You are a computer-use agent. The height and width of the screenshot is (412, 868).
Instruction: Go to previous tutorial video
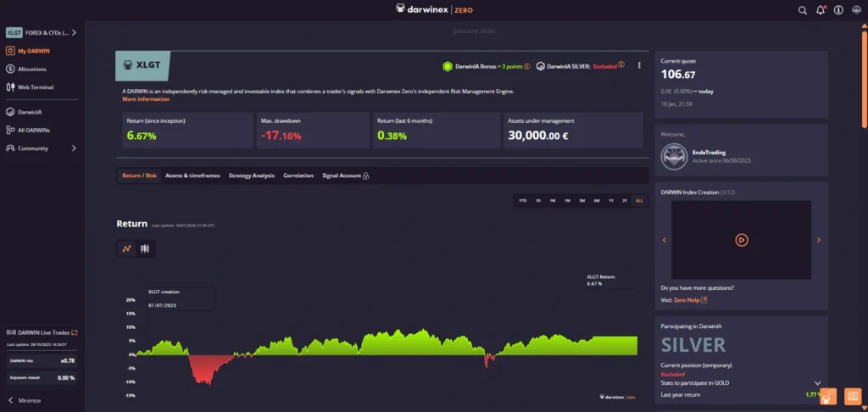pos(665,240)
